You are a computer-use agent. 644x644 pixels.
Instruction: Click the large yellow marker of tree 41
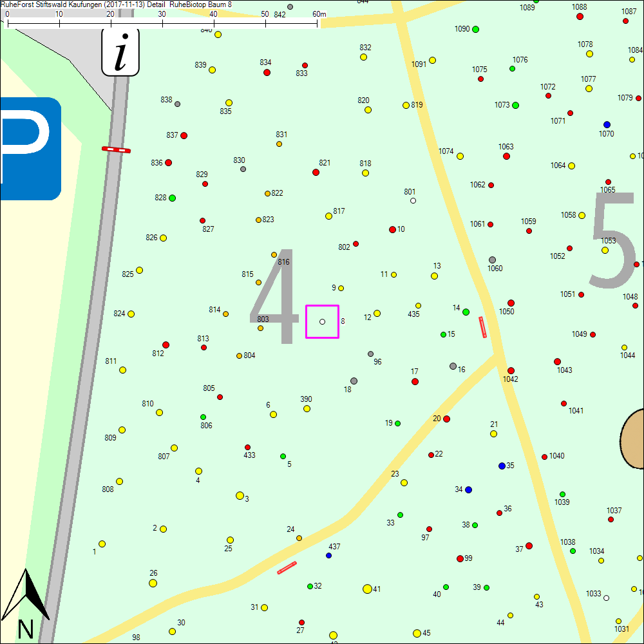[367, 589]
